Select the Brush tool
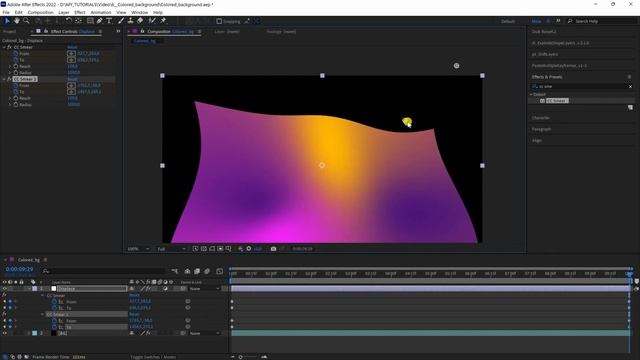The width and height of the screenshot is (640, 360). 121,21
